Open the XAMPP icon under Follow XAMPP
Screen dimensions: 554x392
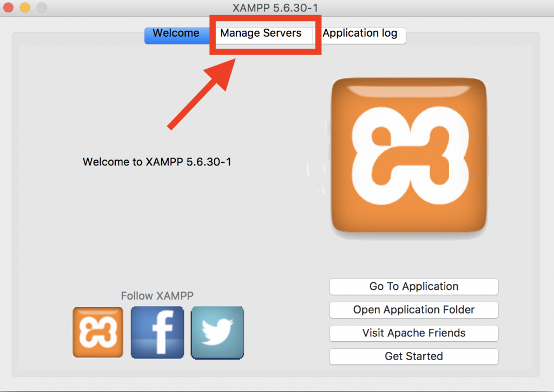(x=98, y=333)
